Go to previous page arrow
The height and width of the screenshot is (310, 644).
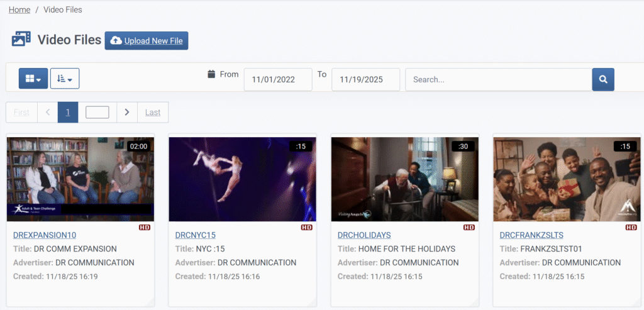(47, 113)
